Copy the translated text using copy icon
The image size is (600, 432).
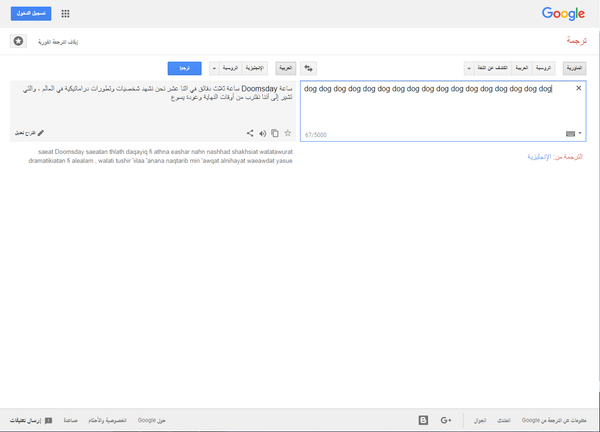pyautogui.click(x=275, y=132)
